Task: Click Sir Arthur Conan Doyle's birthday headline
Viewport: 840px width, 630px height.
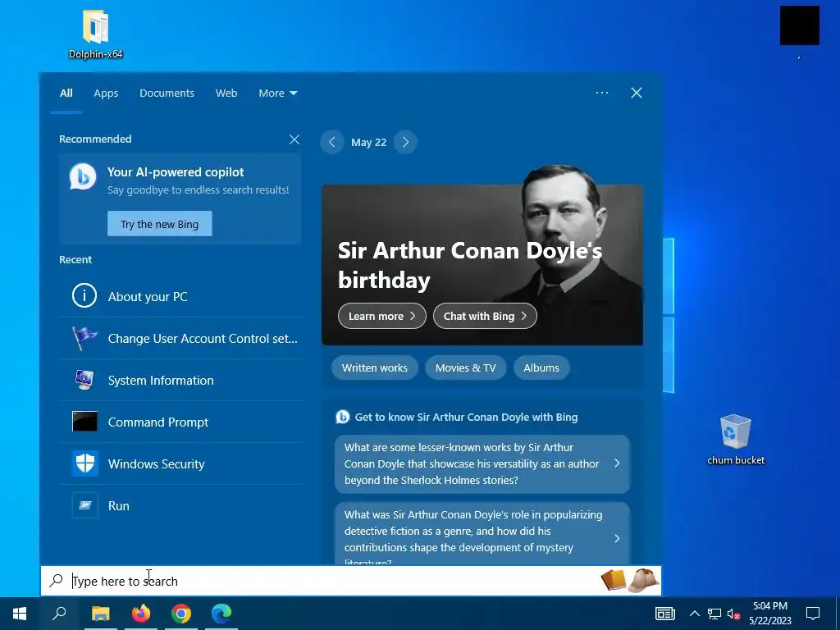Action: click(x=470, y=265)
